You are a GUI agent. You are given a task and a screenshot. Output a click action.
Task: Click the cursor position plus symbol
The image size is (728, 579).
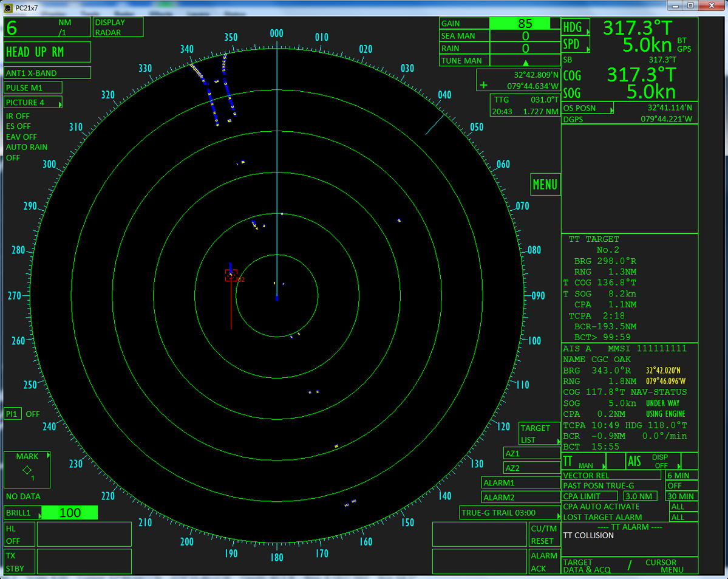tap(483, 85)
